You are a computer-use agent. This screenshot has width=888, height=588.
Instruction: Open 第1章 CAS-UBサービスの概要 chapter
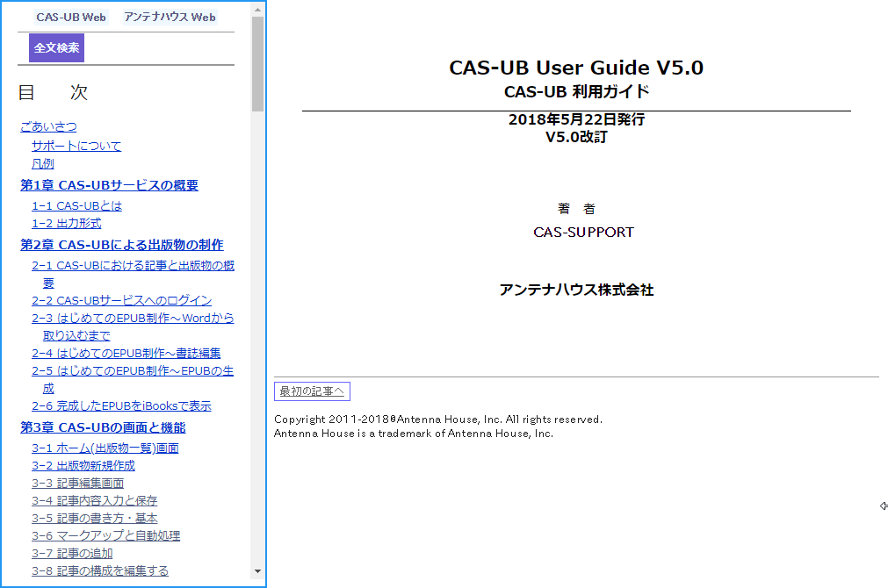109,186
